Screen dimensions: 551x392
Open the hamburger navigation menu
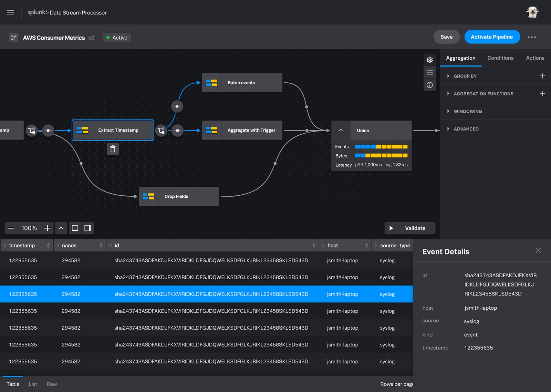(11, 12)
